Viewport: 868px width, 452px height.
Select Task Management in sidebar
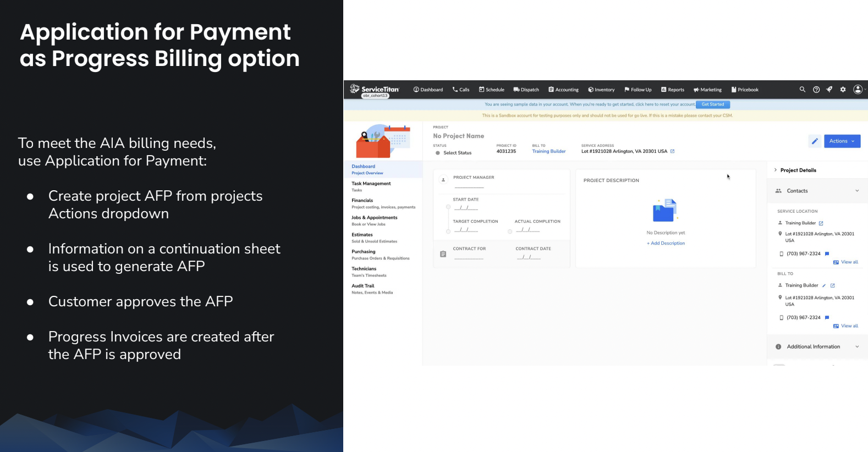383,186
